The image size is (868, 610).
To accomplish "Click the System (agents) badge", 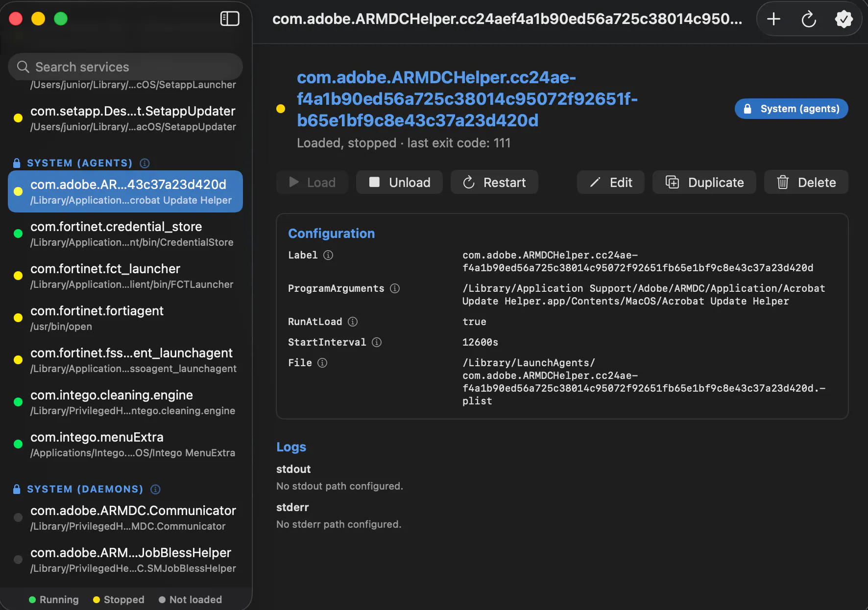I will pos(791,109).
